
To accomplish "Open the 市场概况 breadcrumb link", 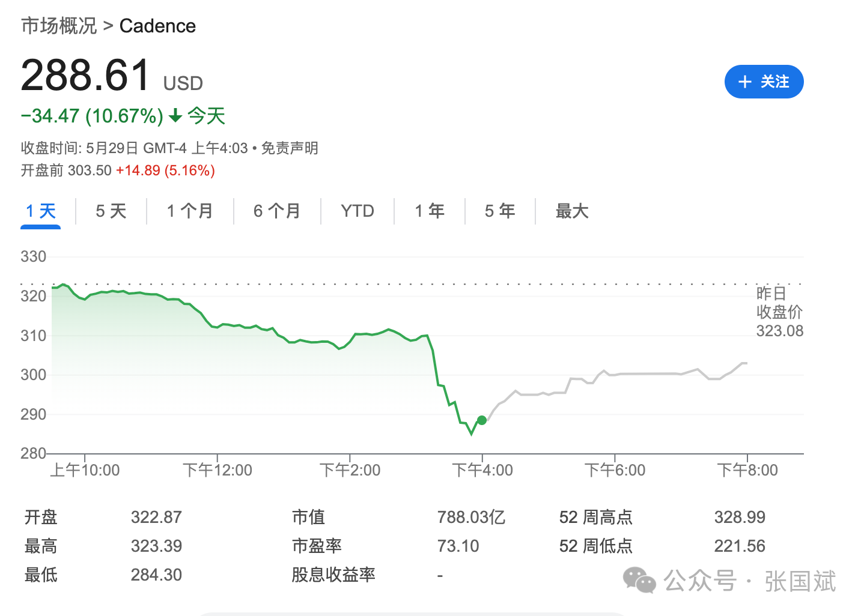I will [x=58, y=26].
